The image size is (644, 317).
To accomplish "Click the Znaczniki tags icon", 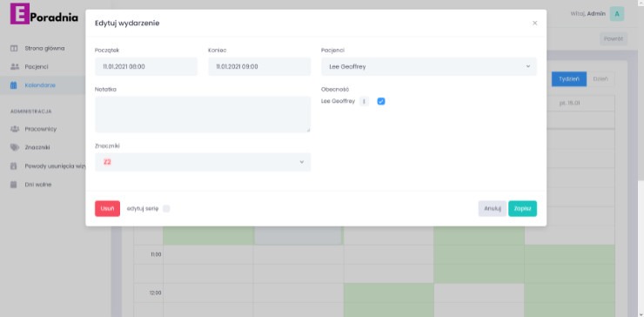I will pyautogui.click(x=15, y=147).
